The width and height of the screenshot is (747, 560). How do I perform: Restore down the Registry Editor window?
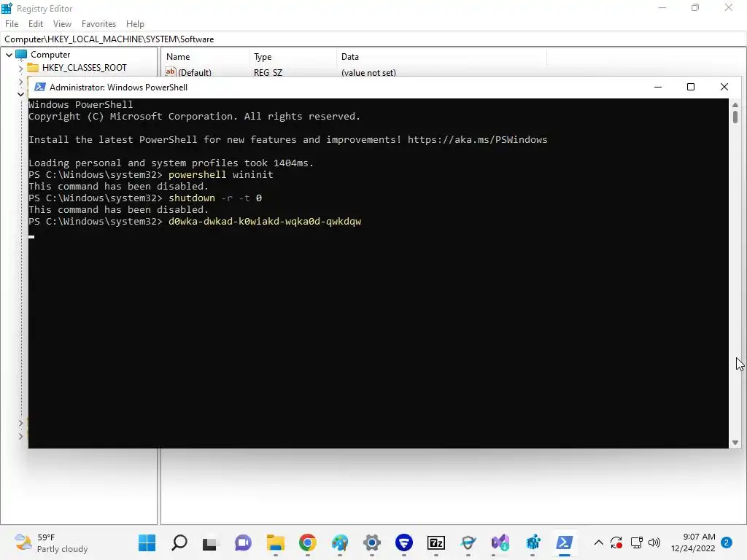[695, 8]
